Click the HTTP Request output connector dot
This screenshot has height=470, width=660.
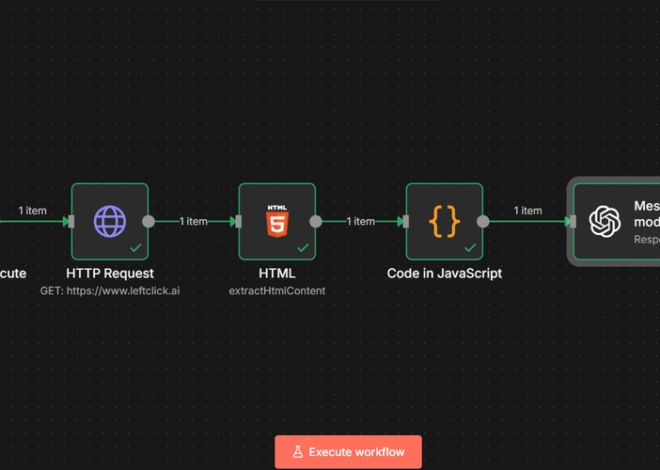[x=148, y=221]
